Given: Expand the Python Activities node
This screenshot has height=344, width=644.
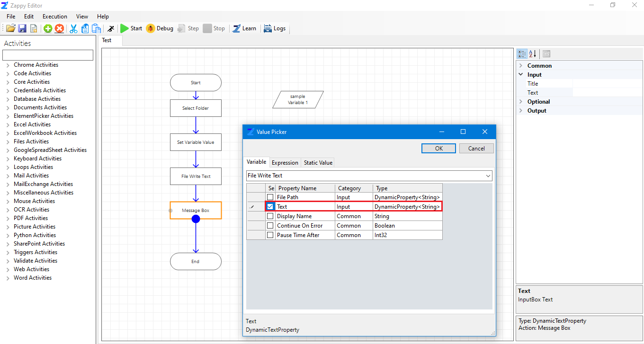Looking at the screenshot, I should point(8,236).
